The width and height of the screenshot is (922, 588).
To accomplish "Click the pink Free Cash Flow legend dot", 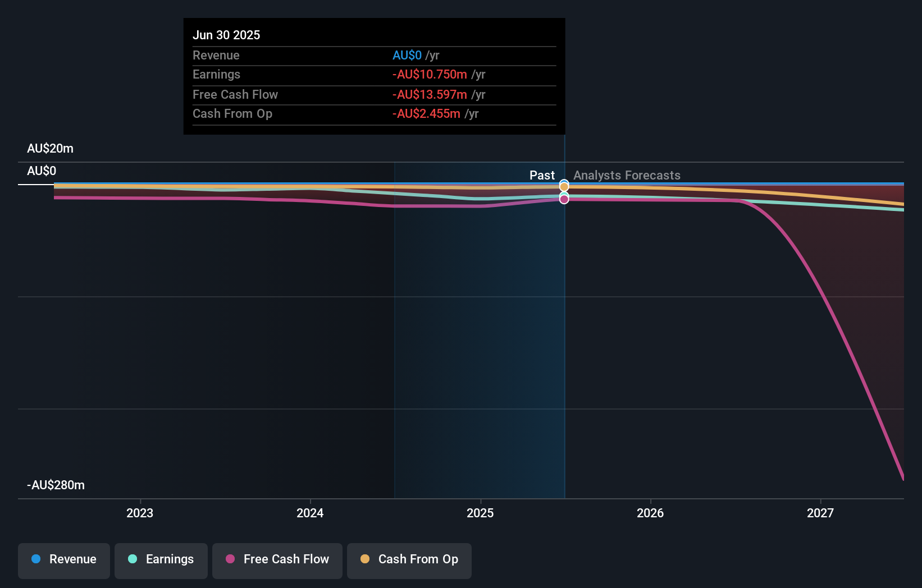I will coord(230,559).
